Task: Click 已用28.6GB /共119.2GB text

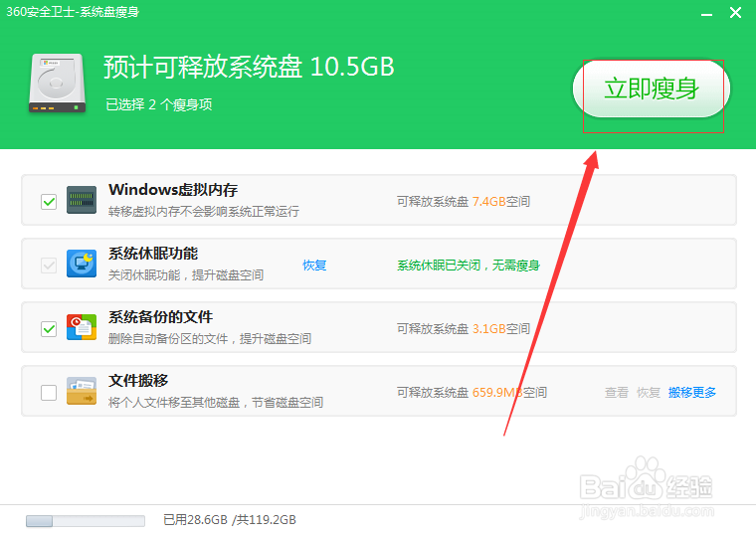Action: click(230, 520)
